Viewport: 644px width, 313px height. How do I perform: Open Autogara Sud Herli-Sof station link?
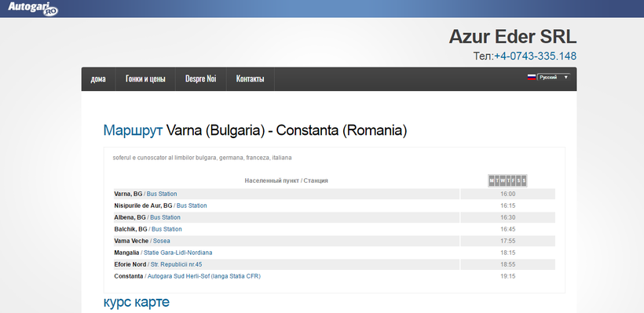pyautogui.click(x=204, y=276)
